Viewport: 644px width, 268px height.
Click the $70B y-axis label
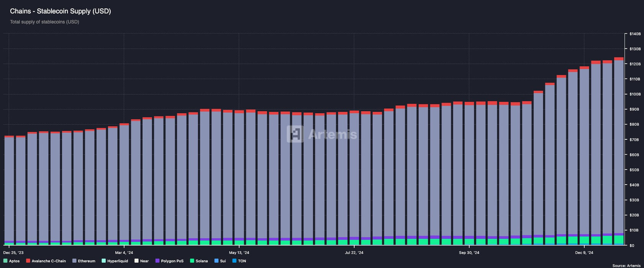click(634, 140)
